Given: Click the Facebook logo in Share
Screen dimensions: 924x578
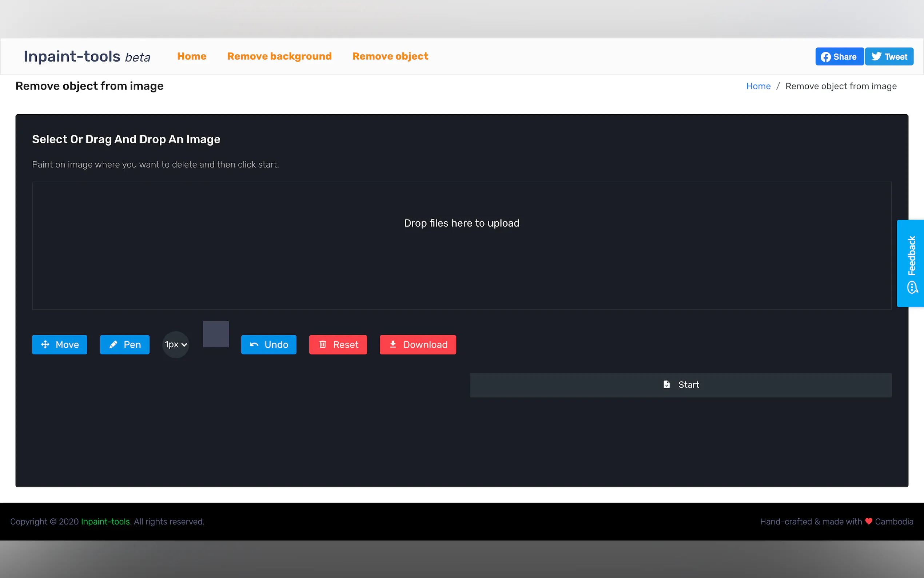Looking at the screenshot, I should 825,57.
